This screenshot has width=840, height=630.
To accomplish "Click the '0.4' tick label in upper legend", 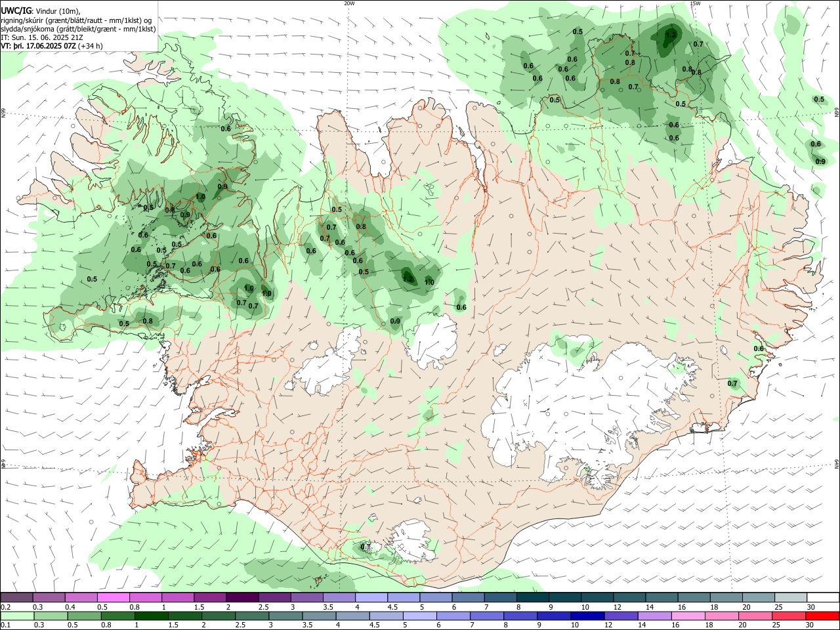I will (x=70, y=607).
